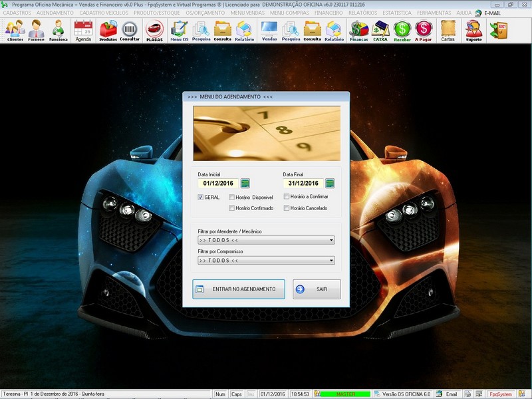Check Horário Confirmado checkbox
The image size is (532, 399).
click(x=231, y=208)
